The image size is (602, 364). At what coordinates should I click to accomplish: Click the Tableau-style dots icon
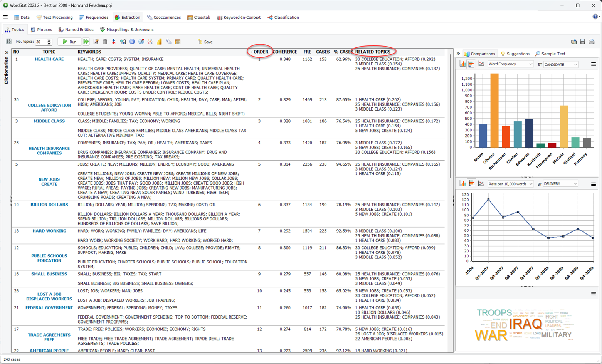tap(150, 42)
